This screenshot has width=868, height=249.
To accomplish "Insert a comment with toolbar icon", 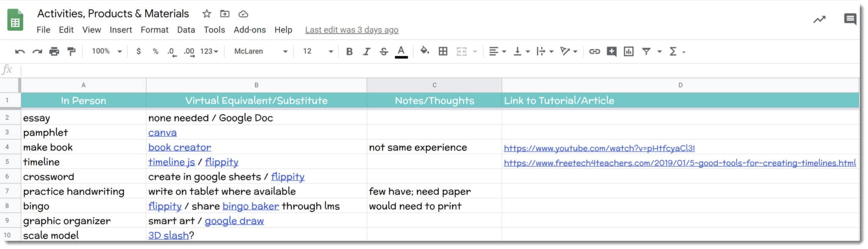I will pyautogui.click(x=611, y=51).
